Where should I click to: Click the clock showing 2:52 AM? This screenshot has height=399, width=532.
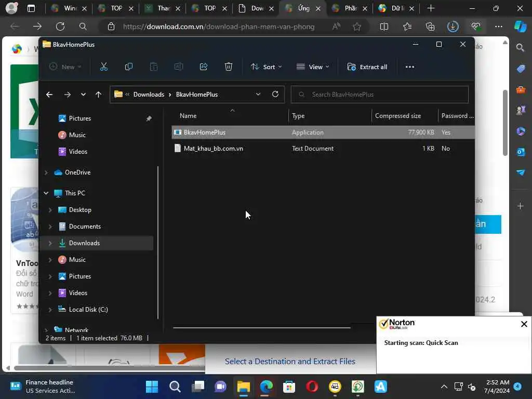497,382
